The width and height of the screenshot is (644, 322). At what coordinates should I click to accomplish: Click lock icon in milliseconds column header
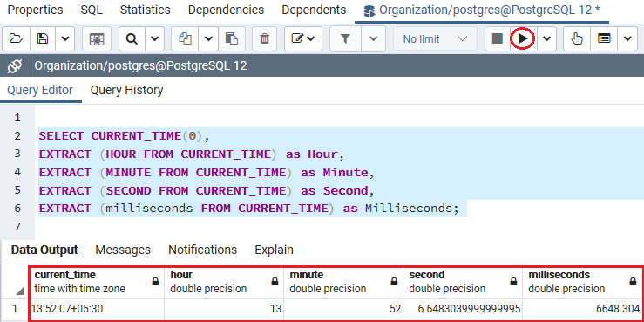click(x=633, y=282)
